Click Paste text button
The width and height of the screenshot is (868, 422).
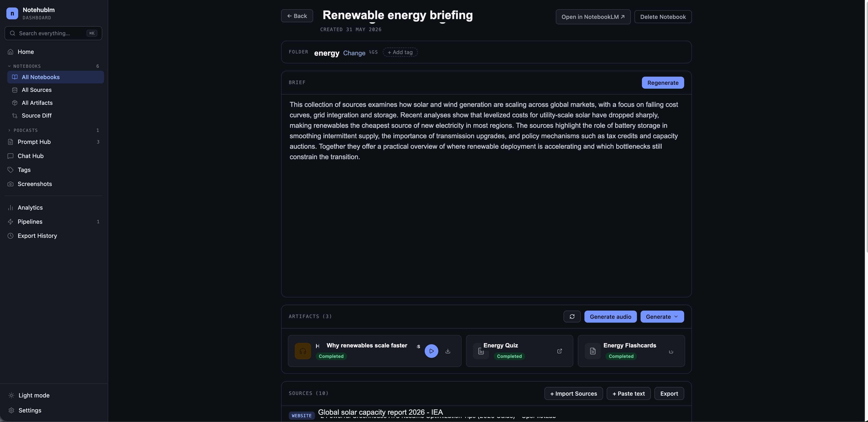[629, 393]
